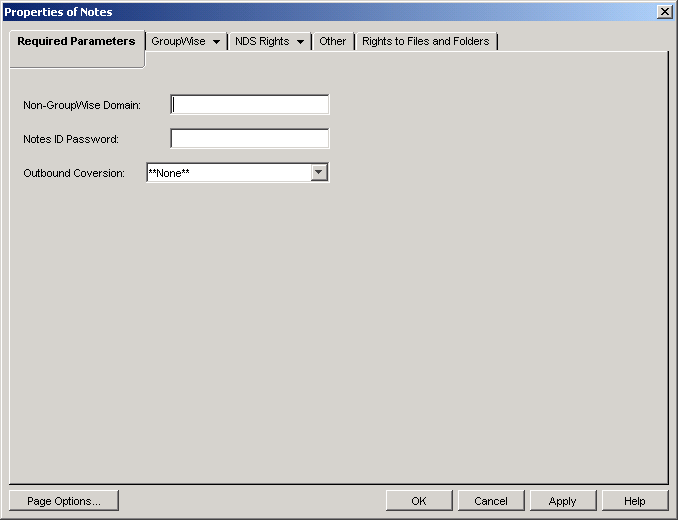Open Rights to Files and Folders tab
Image resolution: width=678 pixels, height=520 pixels.
tap(426, 41)
